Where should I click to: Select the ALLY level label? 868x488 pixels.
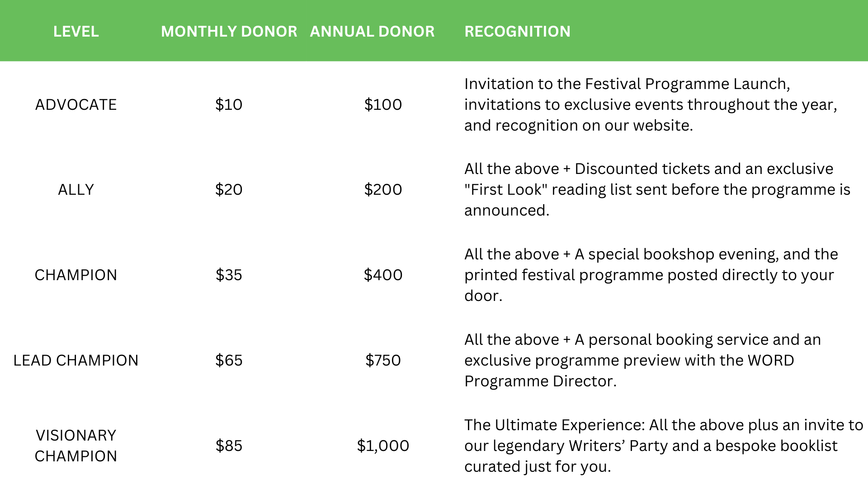point(76,190)
